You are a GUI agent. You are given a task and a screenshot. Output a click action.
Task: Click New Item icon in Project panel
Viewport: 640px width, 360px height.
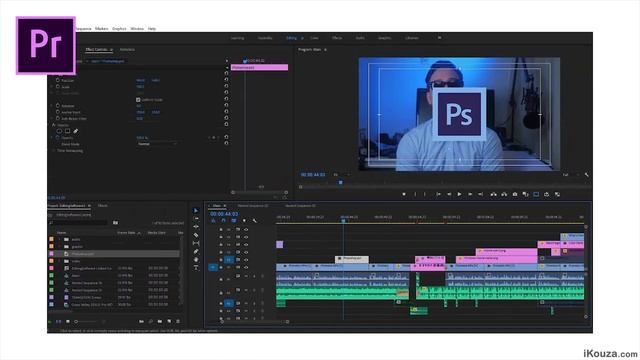click(x=169, y=322)
